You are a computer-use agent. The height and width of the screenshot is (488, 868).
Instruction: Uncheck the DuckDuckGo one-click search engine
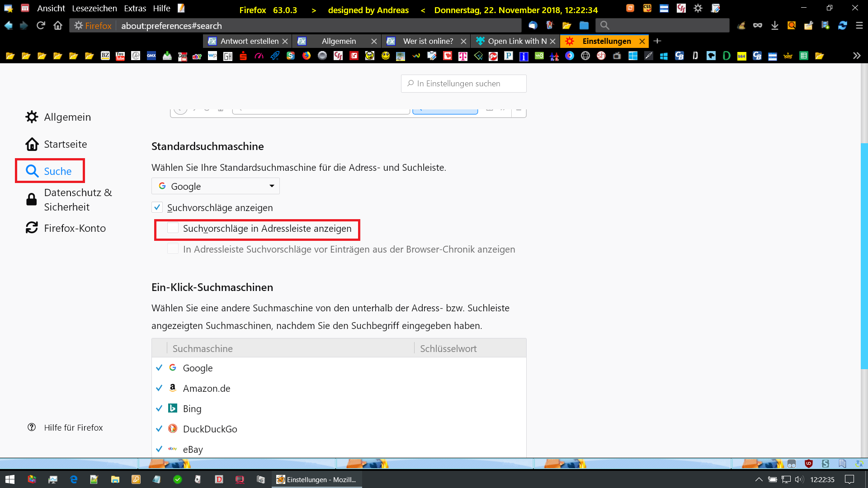point(159,429)
